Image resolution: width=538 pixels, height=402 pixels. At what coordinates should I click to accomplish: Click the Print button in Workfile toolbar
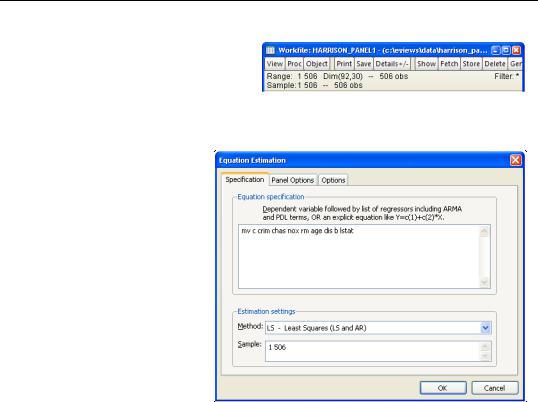[344, 64]
